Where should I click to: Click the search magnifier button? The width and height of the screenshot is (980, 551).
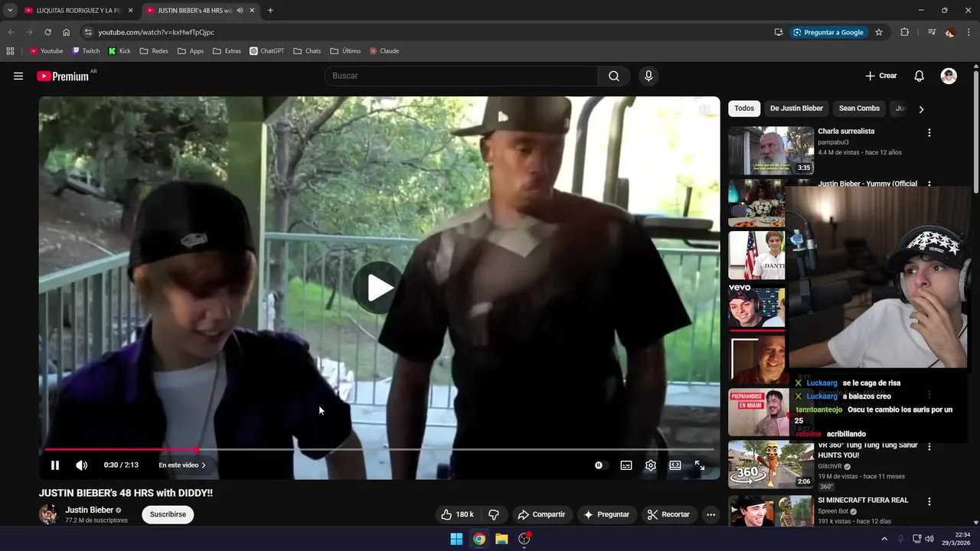[x=614, y=76]
